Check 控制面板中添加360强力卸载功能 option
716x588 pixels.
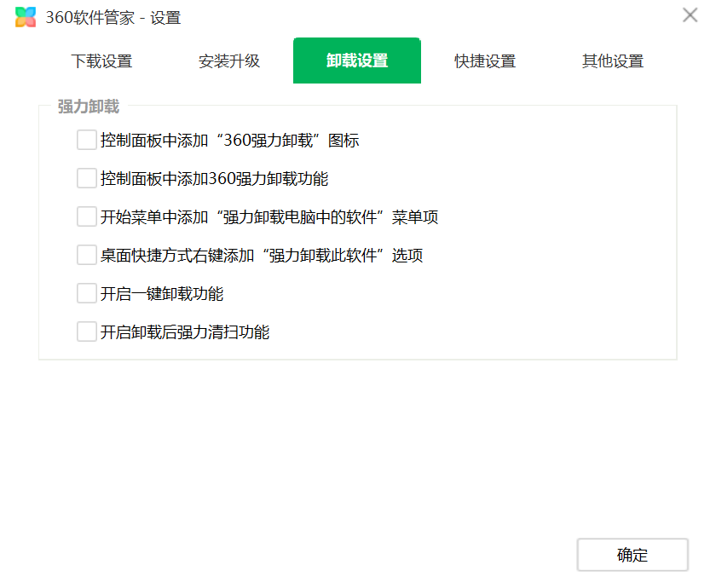point(86,178)
